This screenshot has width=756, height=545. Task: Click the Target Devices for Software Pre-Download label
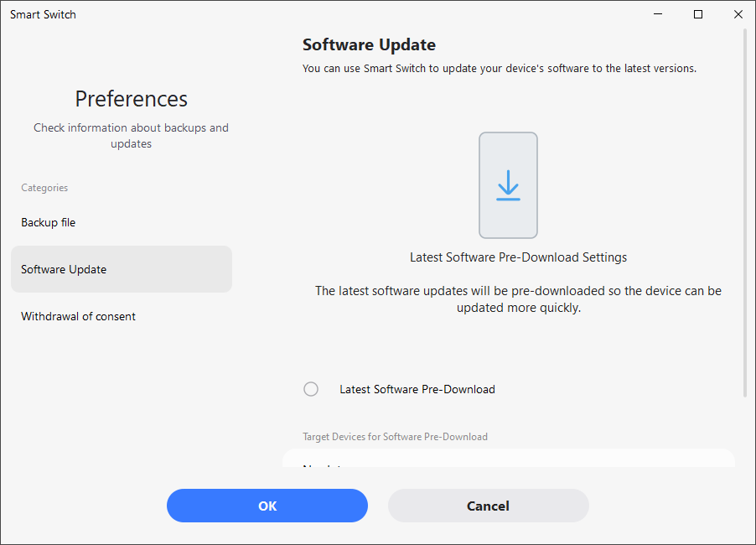click(395, 437)
